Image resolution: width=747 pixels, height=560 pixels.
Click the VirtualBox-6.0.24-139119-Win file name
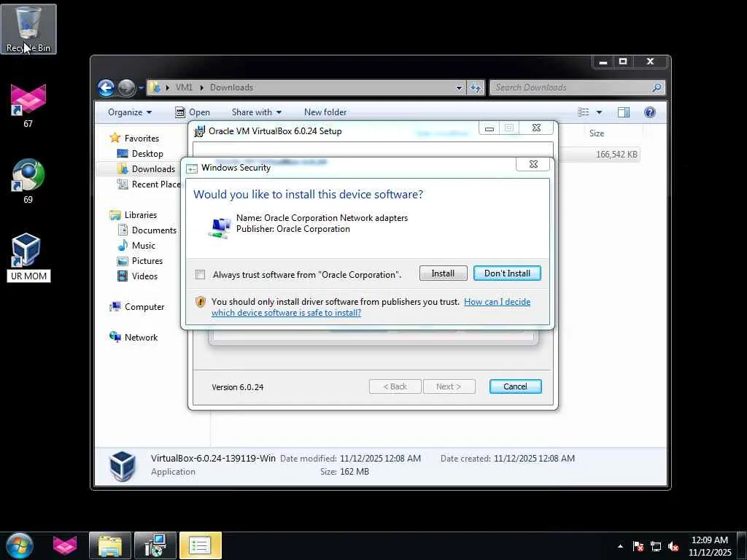point(213,458)
